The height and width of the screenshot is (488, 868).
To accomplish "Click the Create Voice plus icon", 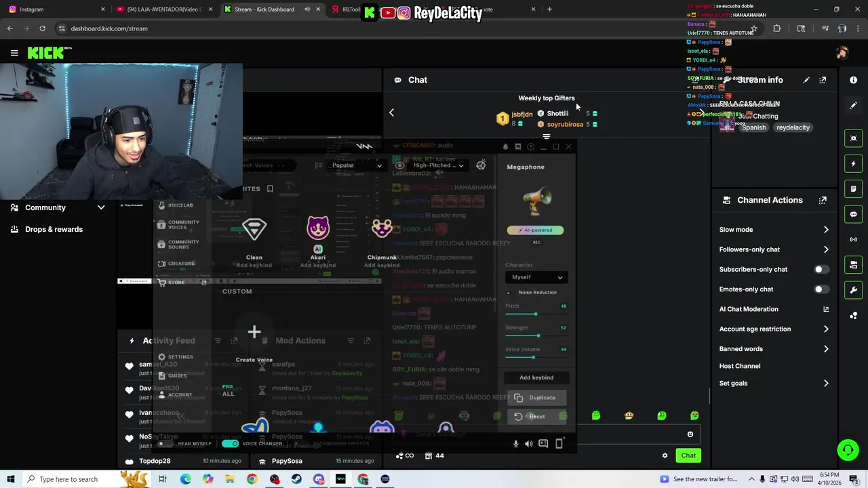I will tap(254, 332).
